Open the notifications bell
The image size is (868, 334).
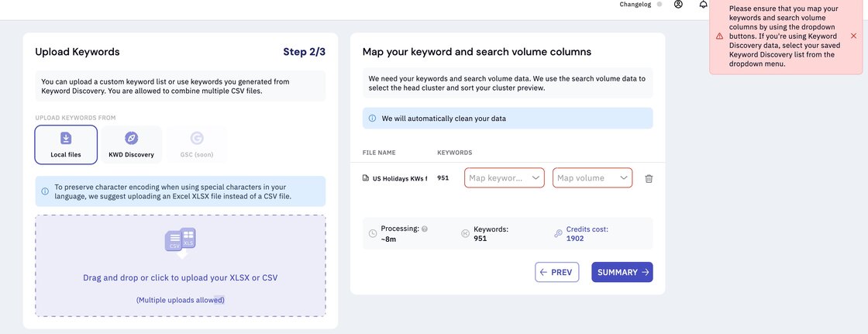coord(703,5)
